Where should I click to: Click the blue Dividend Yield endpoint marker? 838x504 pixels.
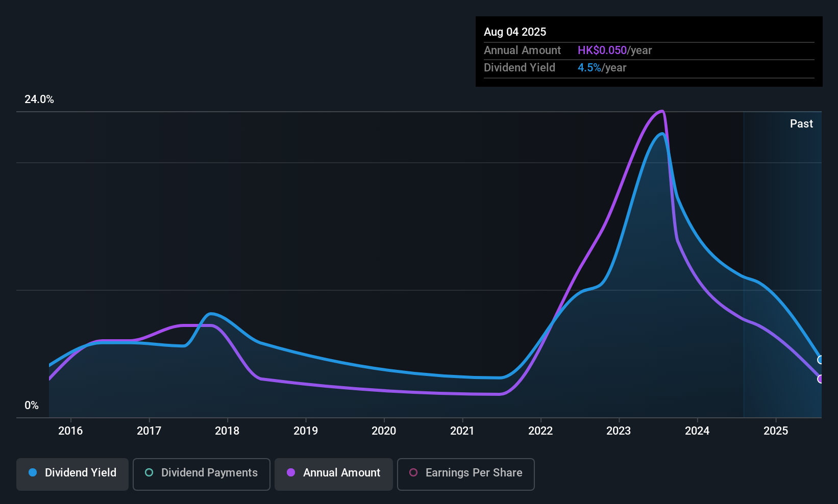pos(821,360)
